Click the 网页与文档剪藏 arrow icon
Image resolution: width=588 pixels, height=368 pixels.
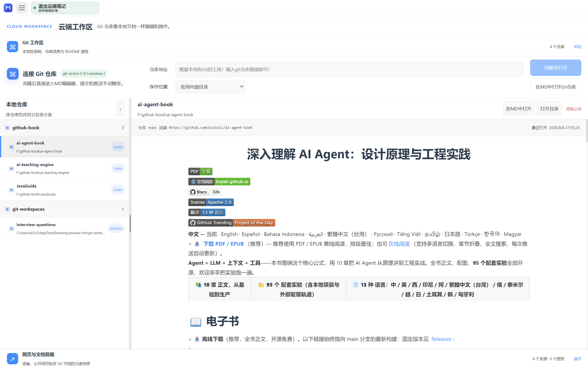[12, 359]
